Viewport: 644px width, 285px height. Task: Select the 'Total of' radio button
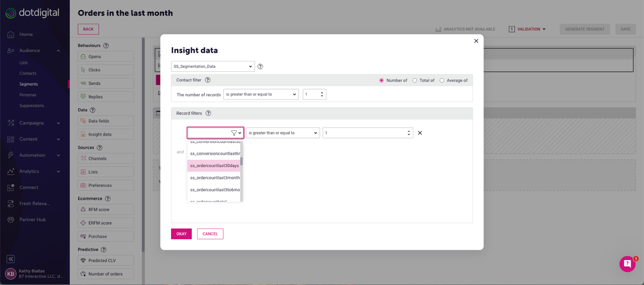pyautogui.click(x=415, y=81)
